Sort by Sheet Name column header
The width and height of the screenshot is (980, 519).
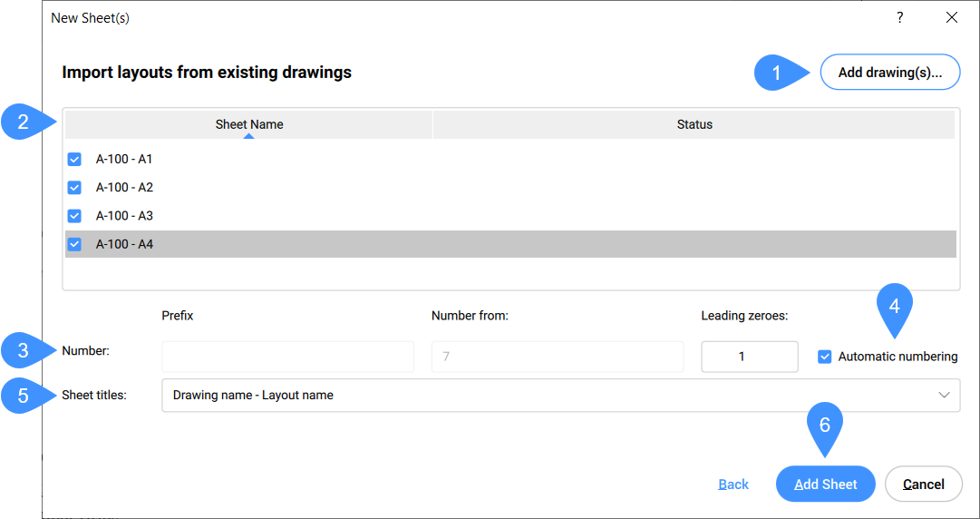pos(248,124)
